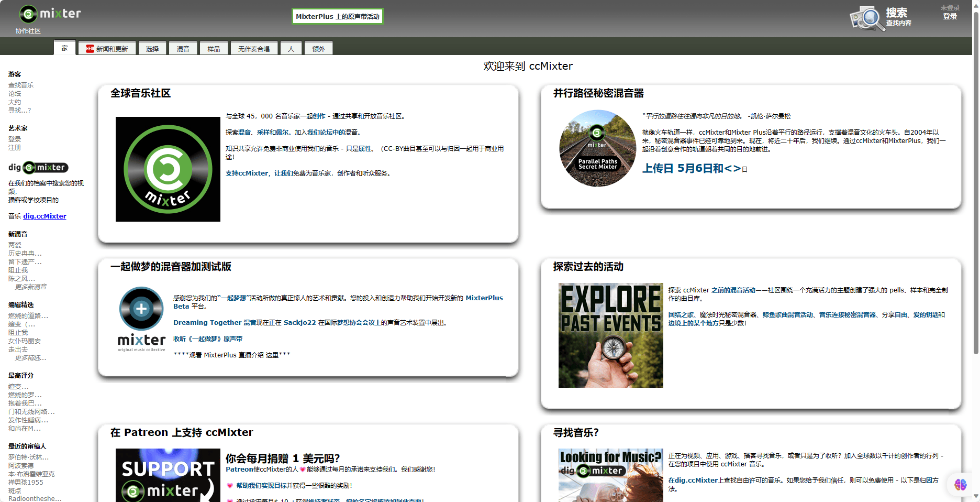Click the dig ccMixter logo in the sidebar
This screenshot has width=980, height=502.
(38, 167)
